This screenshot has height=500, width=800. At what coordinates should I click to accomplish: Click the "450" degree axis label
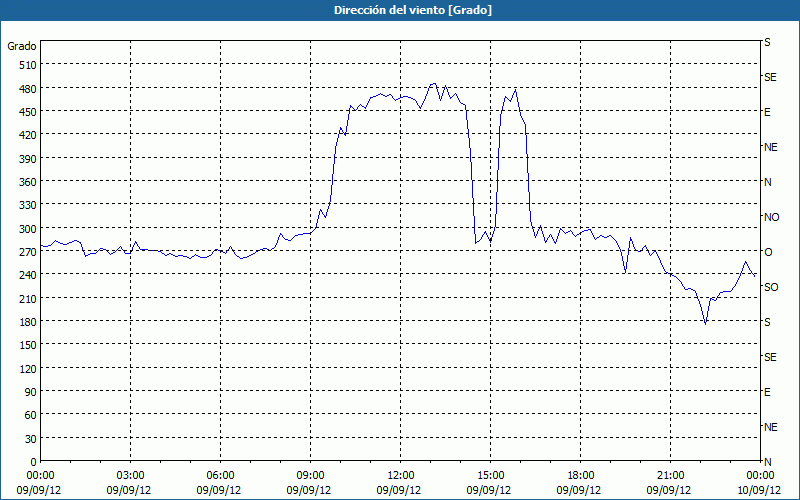28,112
